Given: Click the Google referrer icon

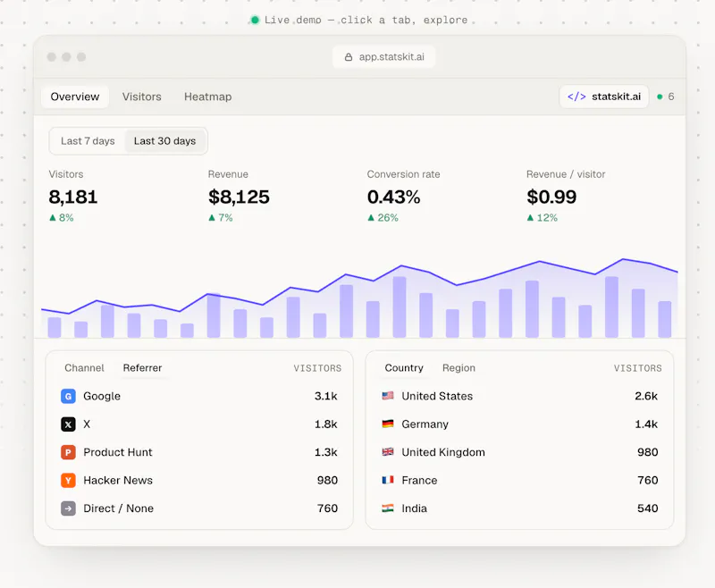Looking at the screenshot, I should (x=68, y=396).
